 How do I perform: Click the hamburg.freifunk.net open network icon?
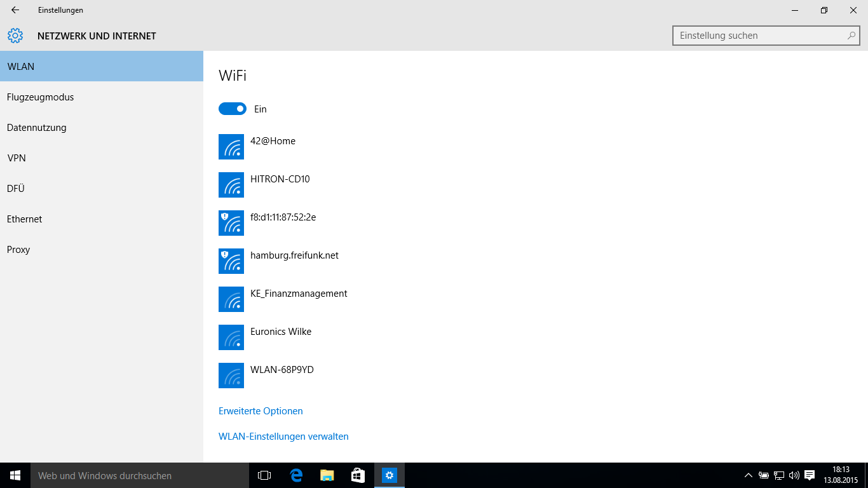(x=231, y=261)
